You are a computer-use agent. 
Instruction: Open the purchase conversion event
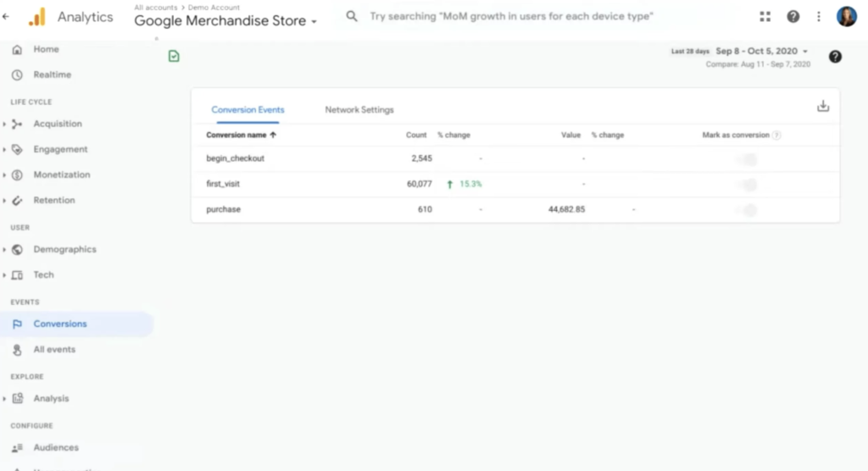point(223,209)
